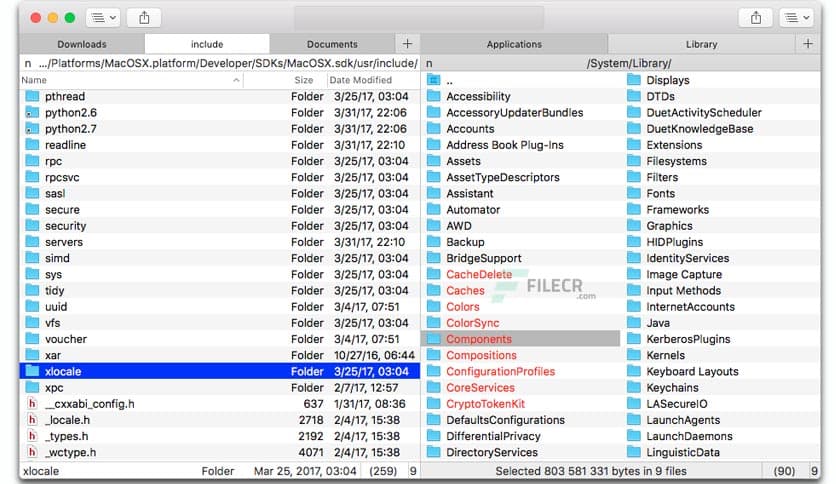836x484 pixels.
Task: Select the servers folder row
Action: pos(220,242)
